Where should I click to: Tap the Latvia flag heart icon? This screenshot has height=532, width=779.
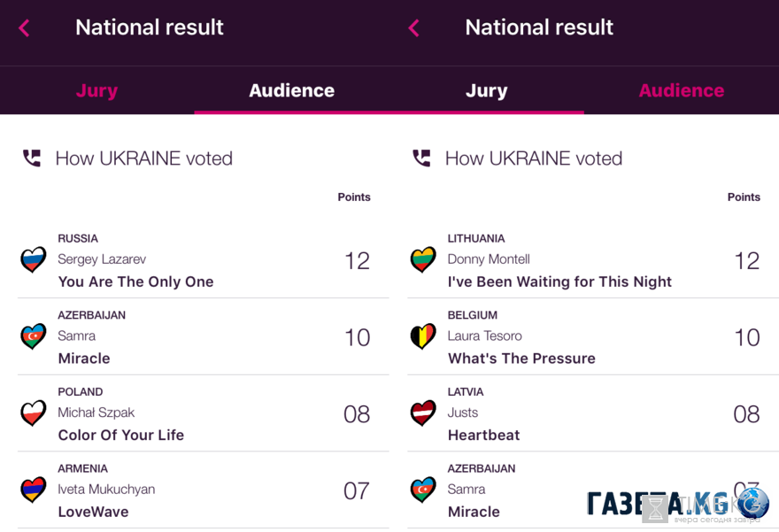[x=423, y=412]
